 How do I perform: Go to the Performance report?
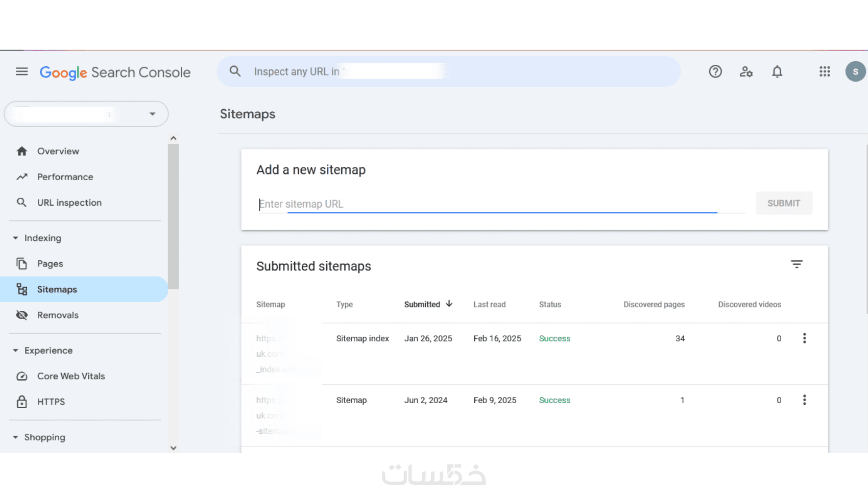[x=65, y=177]
